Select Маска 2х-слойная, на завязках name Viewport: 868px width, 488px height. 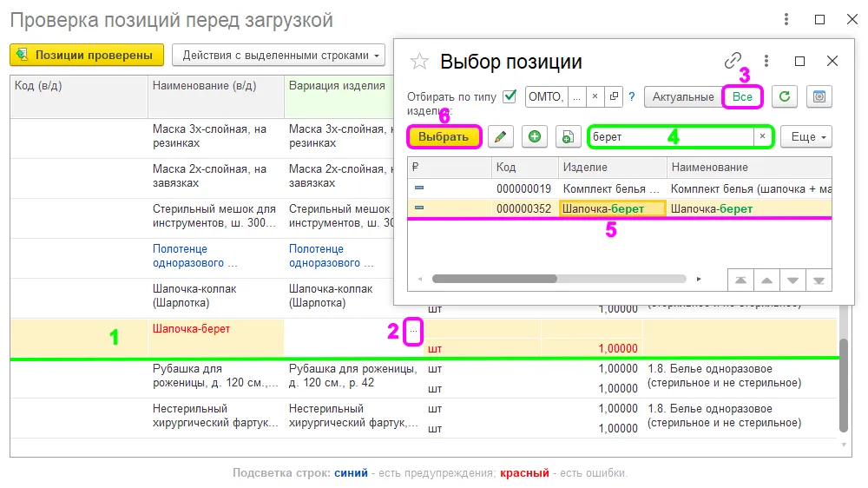[x=210, y=175]
